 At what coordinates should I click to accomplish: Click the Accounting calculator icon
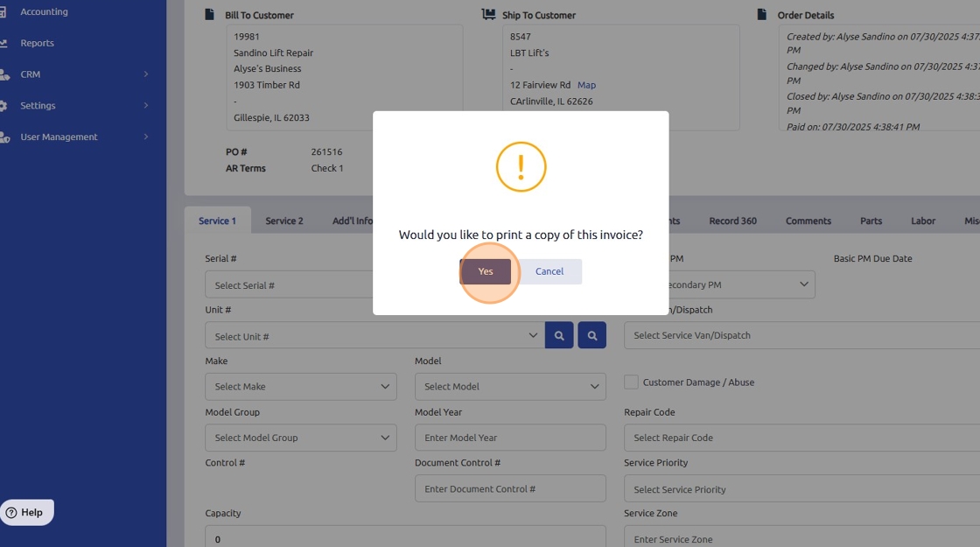pyautogui.click(x=3, y=12)
